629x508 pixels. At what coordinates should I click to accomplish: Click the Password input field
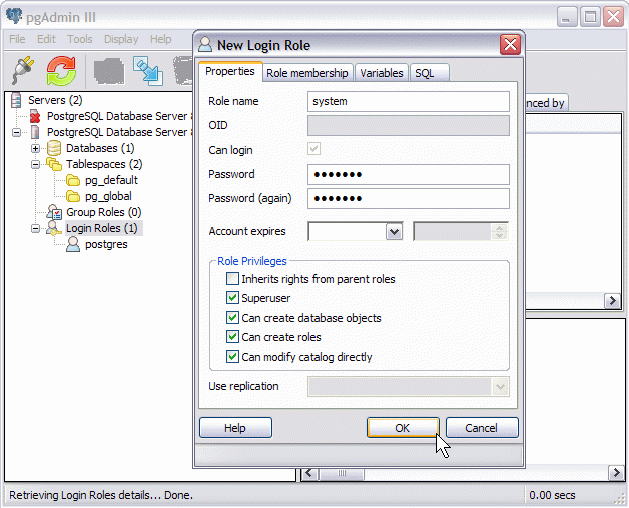(x=408, y=175)
